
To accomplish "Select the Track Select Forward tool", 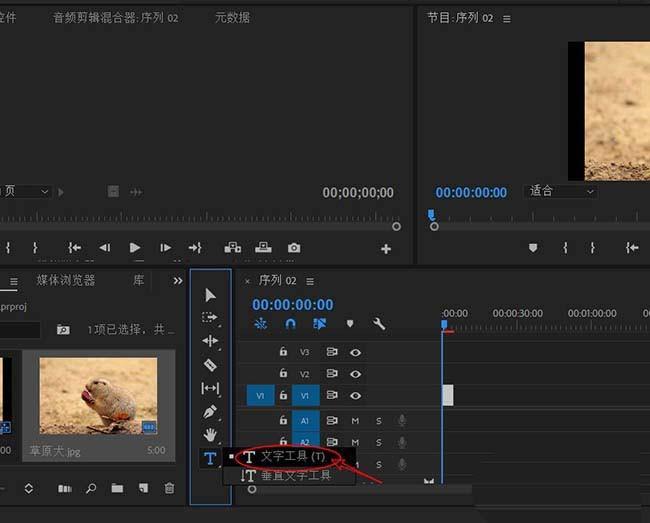I will tap(210, 317).
